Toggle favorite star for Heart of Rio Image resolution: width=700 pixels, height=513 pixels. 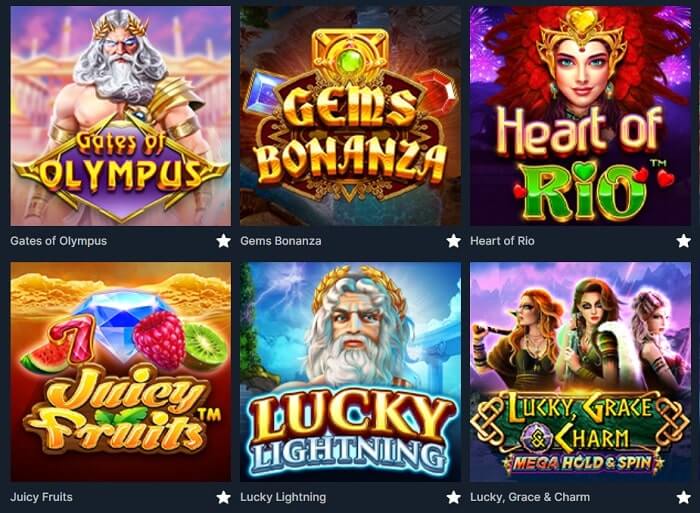pyautogui.click(x=683, y=241)
